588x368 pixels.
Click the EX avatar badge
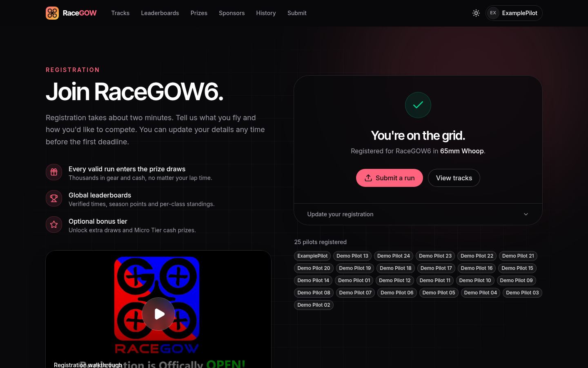pos(493,13)
